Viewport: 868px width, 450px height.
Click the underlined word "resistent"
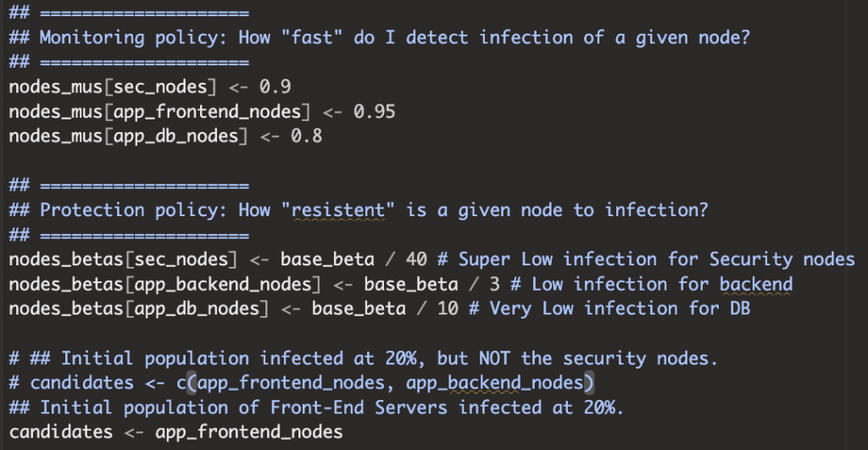pos(337,210)
